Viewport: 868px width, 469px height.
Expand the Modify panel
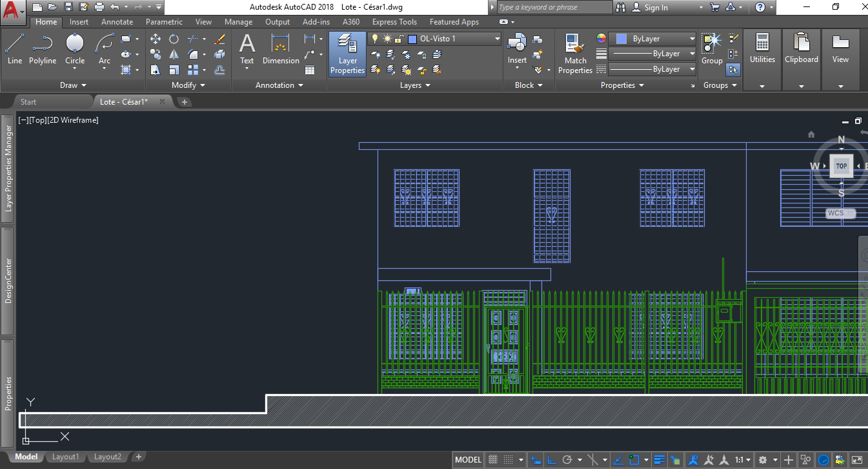pos(188,85)
